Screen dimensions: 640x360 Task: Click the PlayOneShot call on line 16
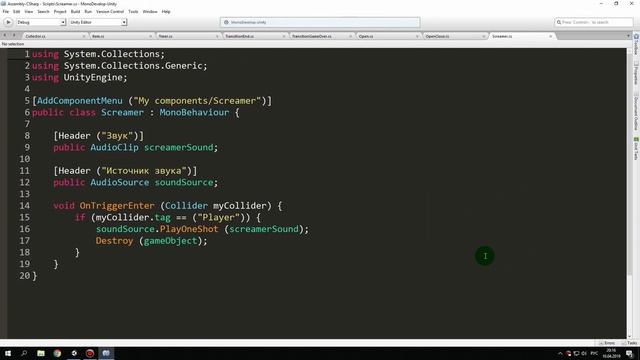pos(189,229)
